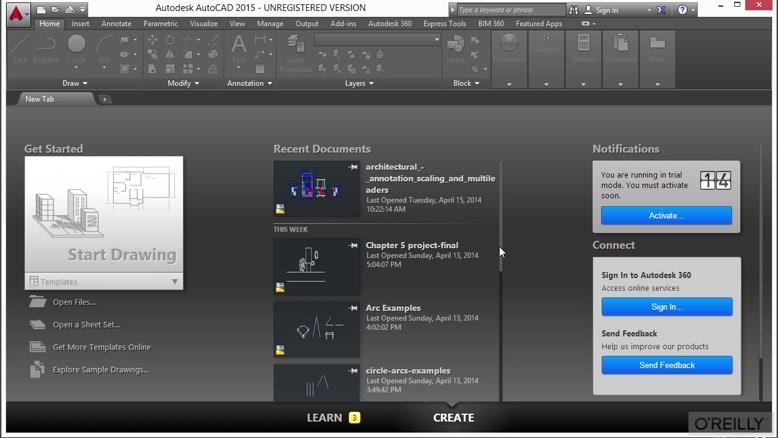
Task: Click the Open Files... link
Action: click(x=74, y=302)
